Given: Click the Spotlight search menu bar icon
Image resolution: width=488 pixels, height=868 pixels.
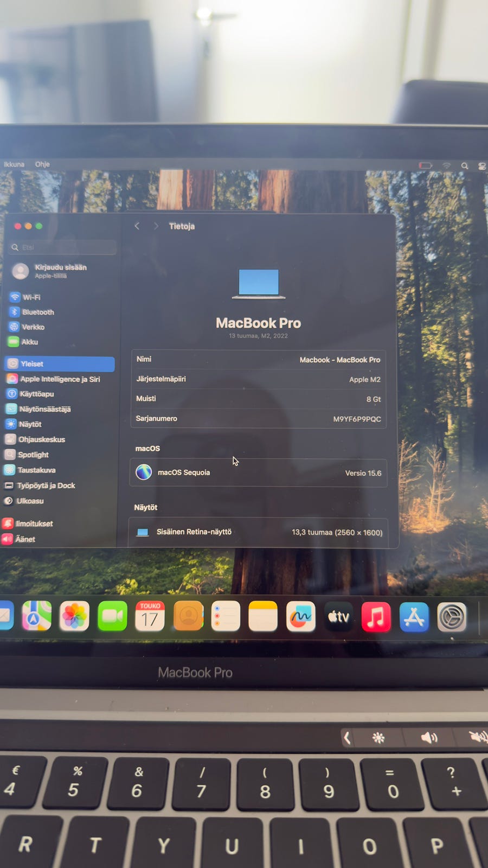Looking at the screenshot, I should [465, 166].
